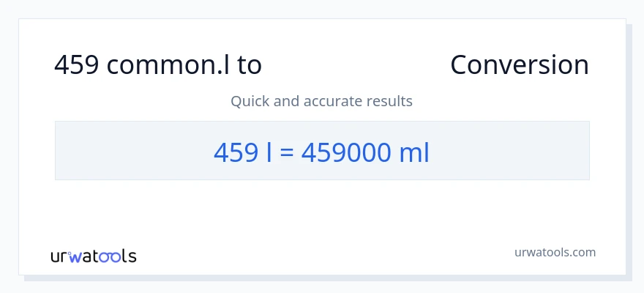Click the empty gap before "Conversion"
Screen dimensions: 644x293
tap(355, 65)
